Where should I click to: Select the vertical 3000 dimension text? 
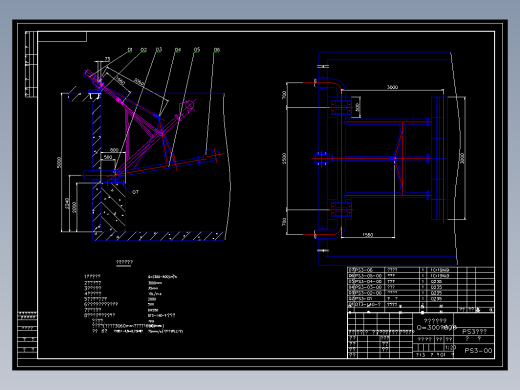[462, 158]
